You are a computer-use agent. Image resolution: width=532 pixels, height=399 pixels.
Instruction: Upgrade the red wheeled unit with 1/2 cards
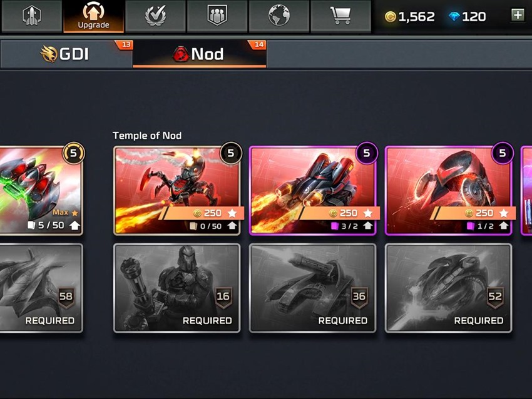[x=474, y=213]
